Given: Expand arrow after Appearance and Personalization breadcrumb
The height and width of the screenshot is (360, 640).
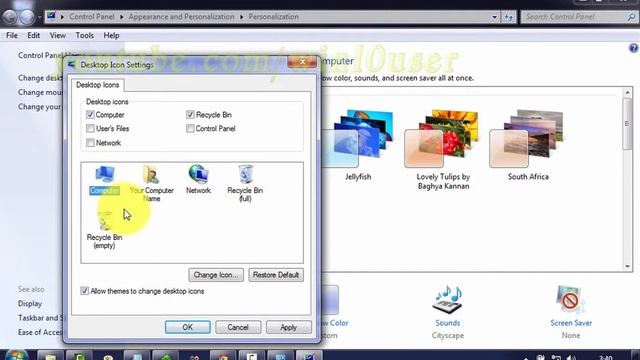Looking at the screenshot, I should (x=242, y=17).
